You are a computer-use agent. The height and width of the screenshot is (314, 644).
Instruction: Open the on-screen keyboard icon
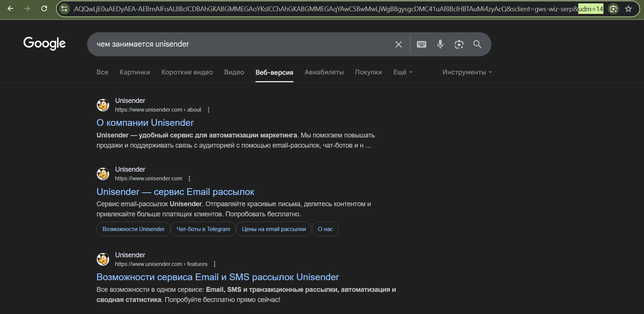point(422,44)
